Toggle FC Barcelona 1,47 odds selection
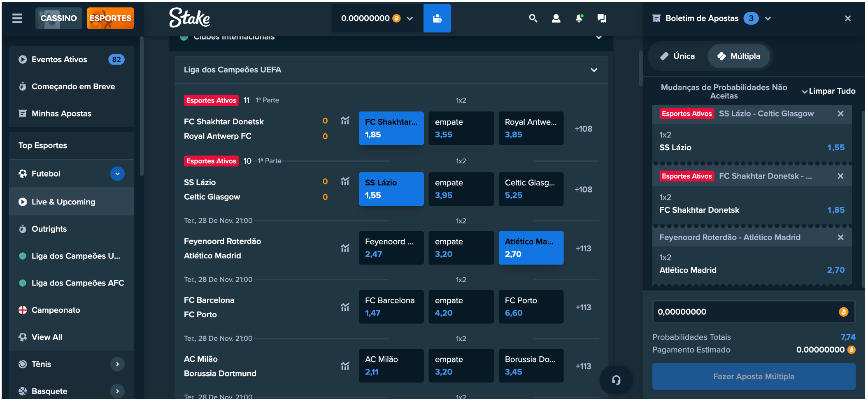868x402 pixels. [x=391, y=307]
